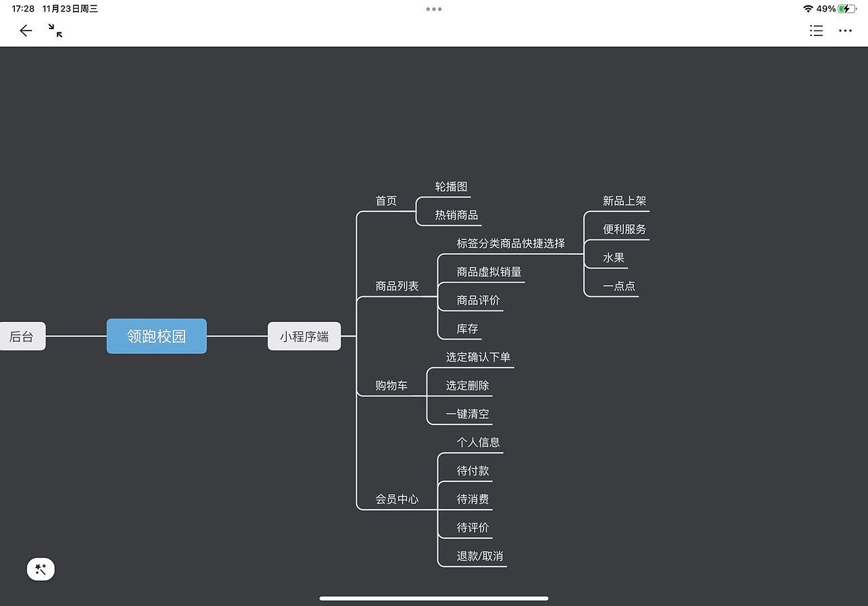The height and width of the screenshot is (606, 868).
Task: Select the 热销商品 subtopic
Action: [x=455, y=214]
